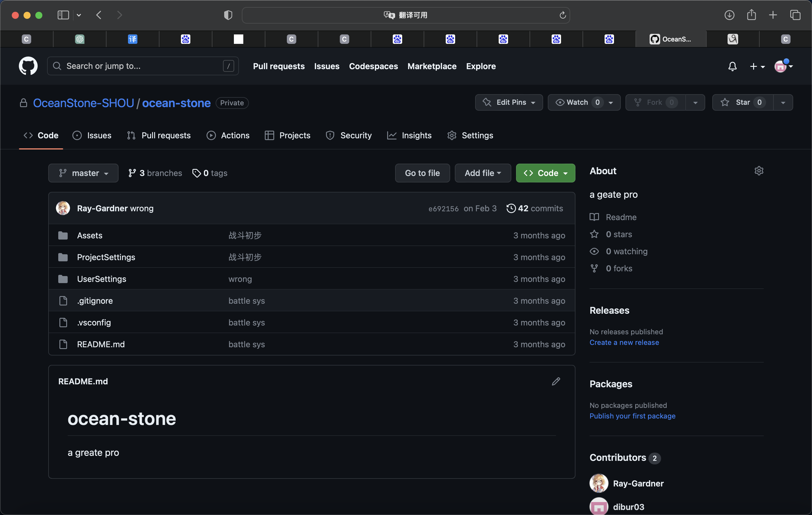Open the notifications bell
Image resolution: width=812 pixels, height=515 pixels.
732,66
